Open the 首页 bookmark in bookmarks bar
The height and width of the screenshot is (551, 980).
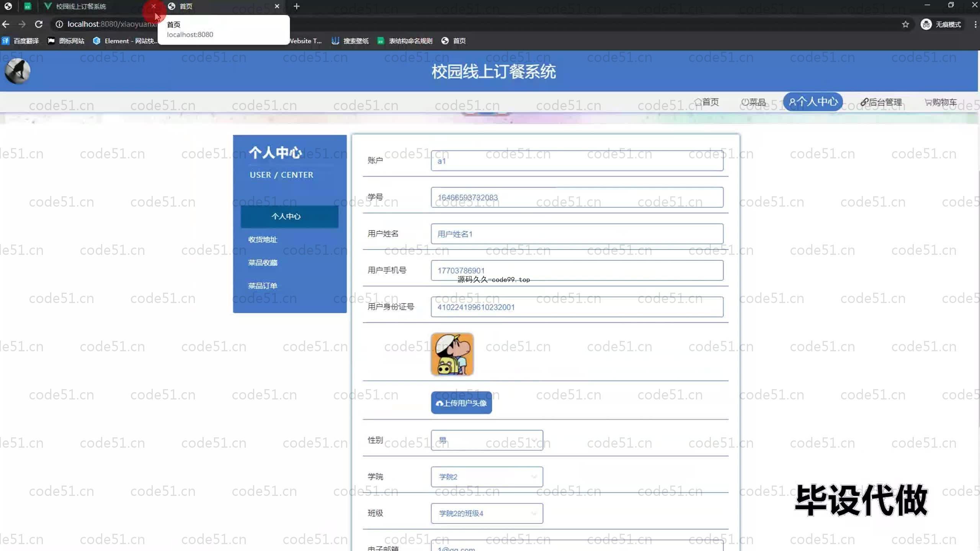point(454,41)
